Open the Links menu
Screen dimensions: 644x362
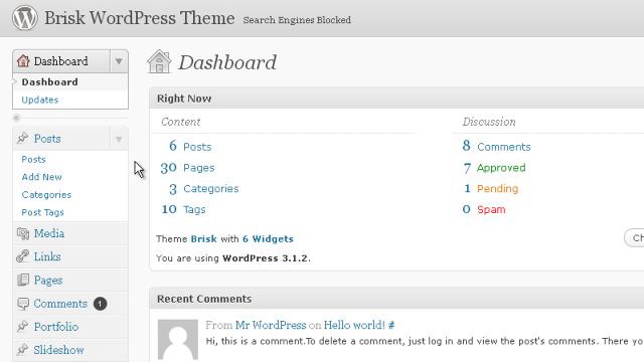(47, 257)
